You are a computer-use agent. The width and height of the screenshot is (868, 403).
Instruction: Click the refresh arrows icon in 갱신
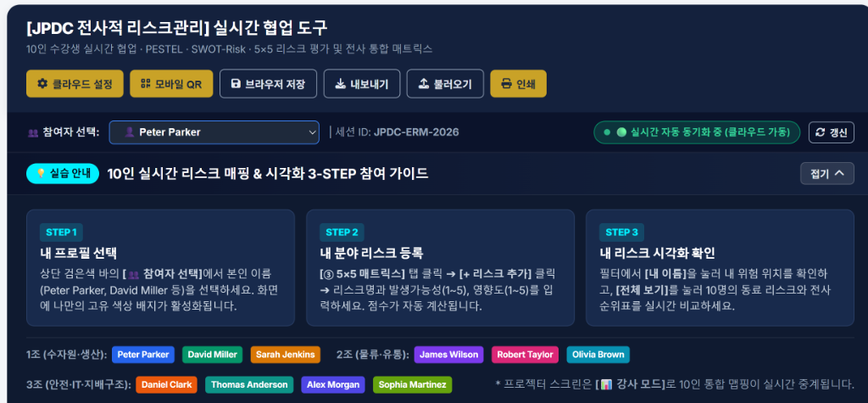pyautogui.click(x=821, y=132)
